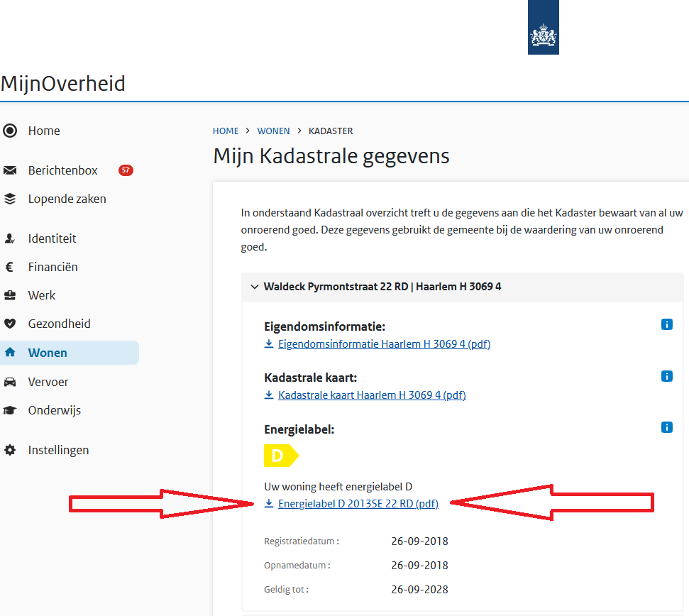
Task: Open the Vervoer menu item
Action: [48, 382]
